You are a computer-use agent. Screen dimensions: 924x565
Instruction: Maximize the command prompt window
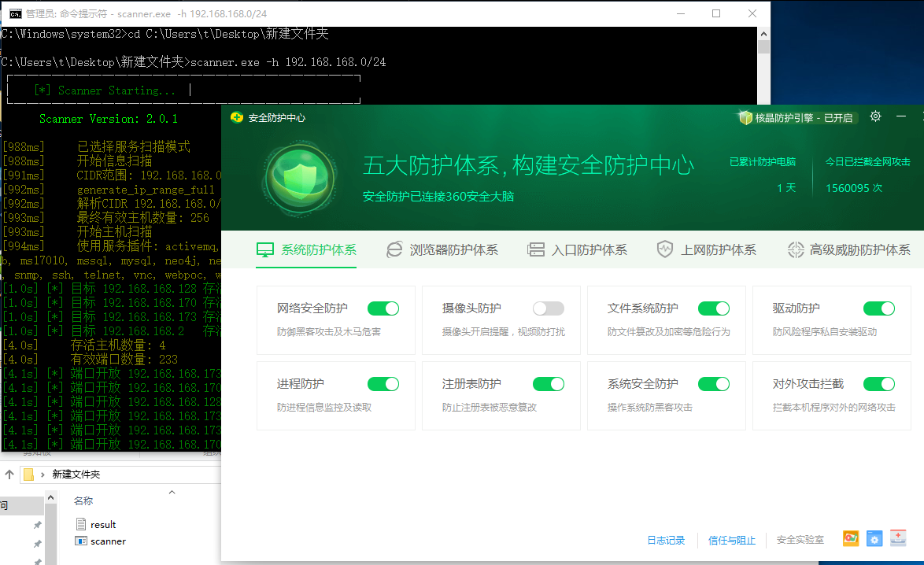point(716,13)
